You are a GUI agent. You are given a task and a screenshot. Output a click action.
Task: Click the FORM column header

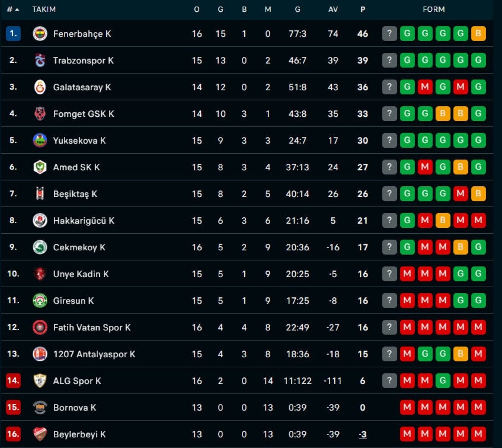pyautogui.click(x=433, y=9)
